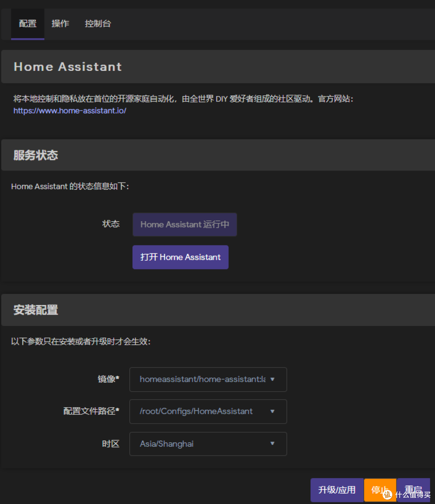Viewport: 435px width, 504px height.
Task: Click 打开 Home Assistant button
Action: 180,257
